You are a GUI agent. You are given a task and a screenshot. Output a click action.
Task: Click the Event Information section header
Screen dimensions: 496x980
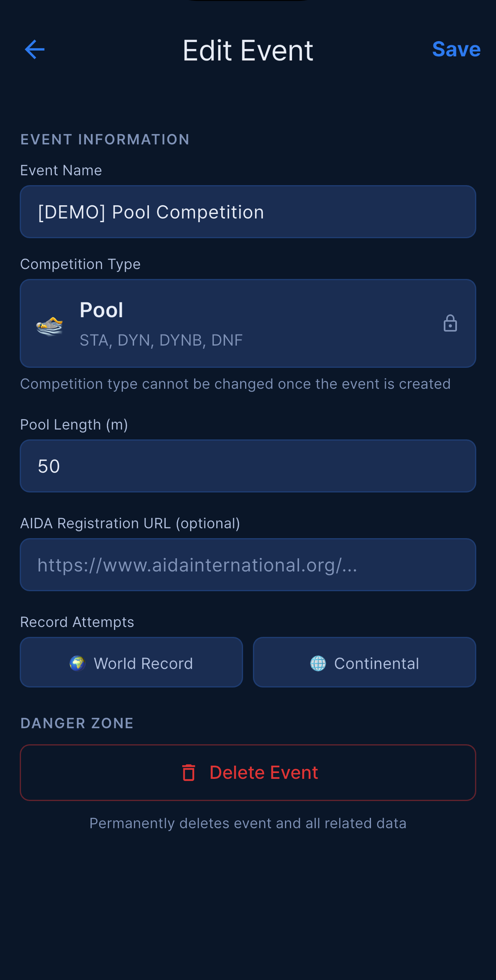[x=105, y=139]
